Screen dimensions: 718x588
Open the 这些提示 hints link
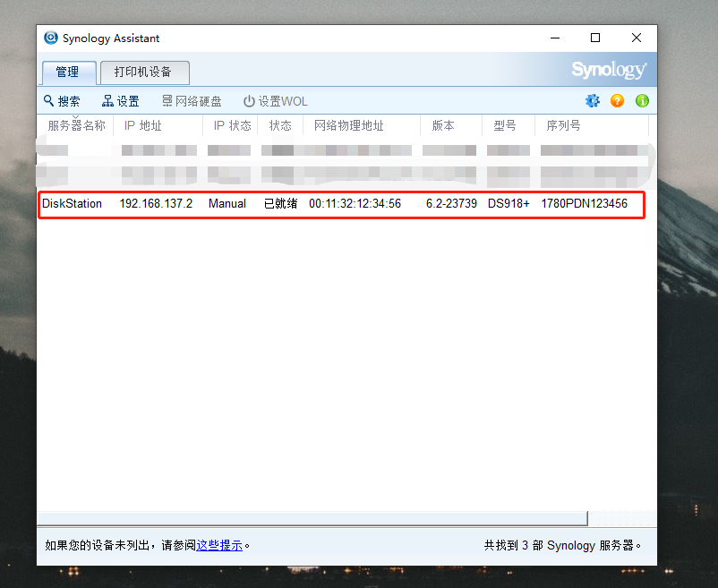(219, 545)
